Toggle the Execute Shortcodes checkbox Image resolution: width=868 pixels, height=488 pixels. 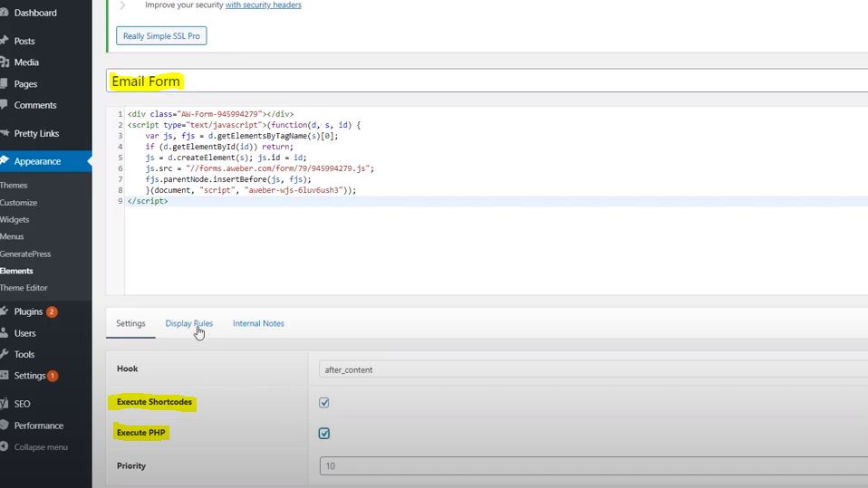click(x=324, y=403)
